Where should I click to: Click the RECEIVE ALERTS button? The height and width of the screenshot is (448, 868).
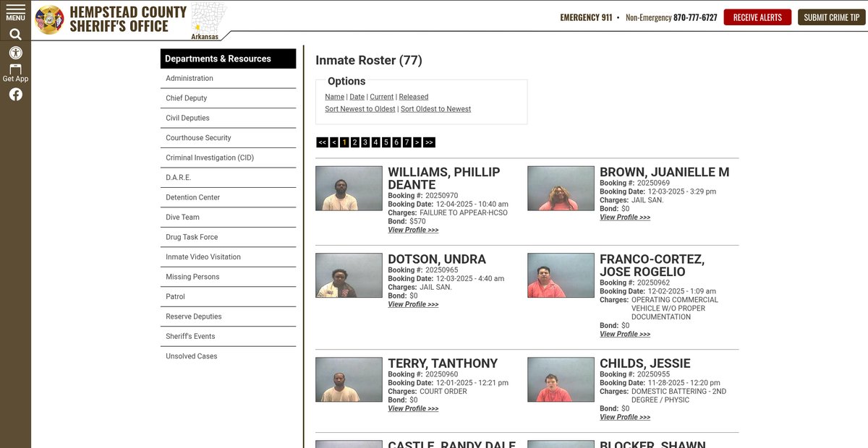click(757, 17)
